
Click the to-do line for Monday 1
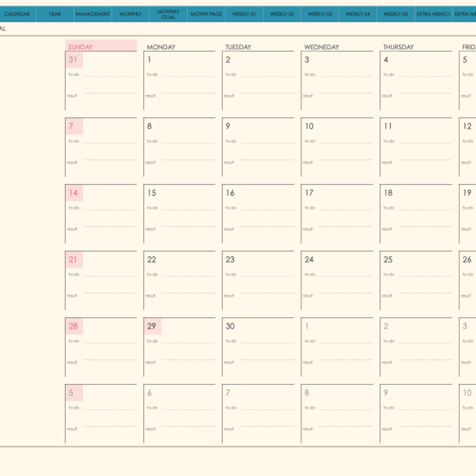click(188, 76)
